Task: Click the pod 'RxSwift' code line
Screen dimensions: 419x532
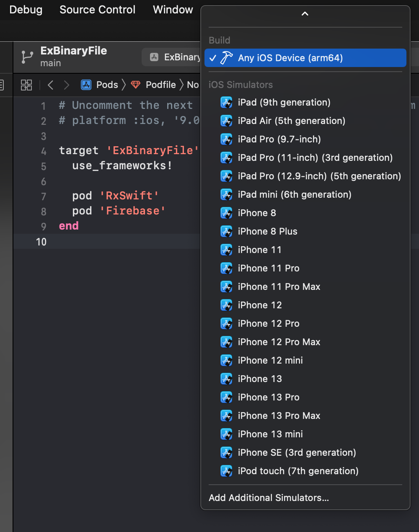Action: [x=115, y=196]
